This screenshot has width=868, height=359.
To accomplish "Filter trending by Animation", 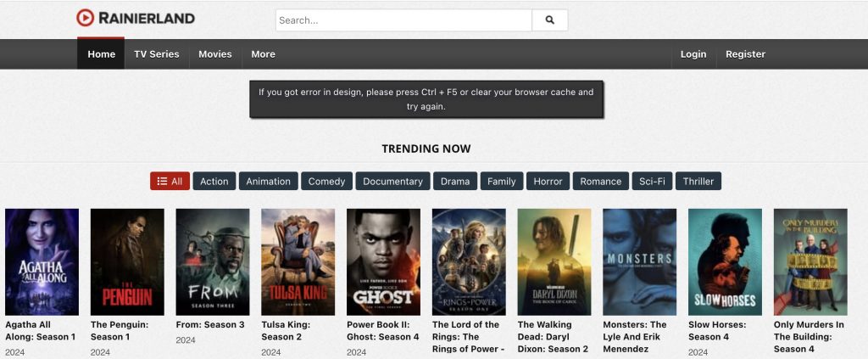I will point(268,182).
